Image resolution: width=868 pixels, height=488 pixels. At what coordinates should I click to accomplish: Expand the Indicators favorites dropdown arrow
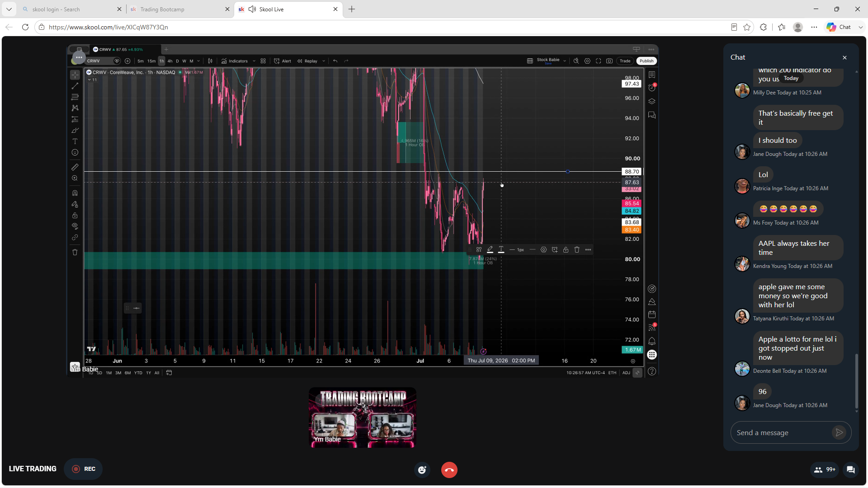[x=254, y=61]
